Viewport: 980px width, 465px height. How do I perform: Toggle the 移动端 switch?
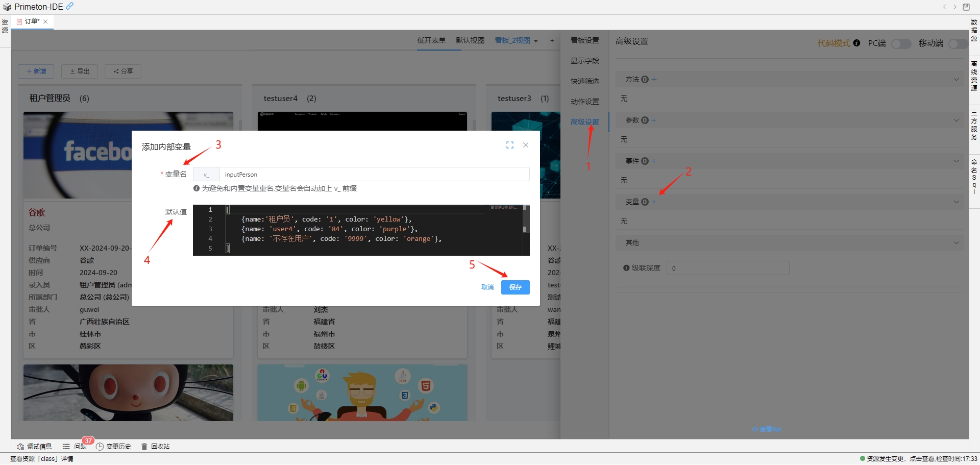point(958,44)
